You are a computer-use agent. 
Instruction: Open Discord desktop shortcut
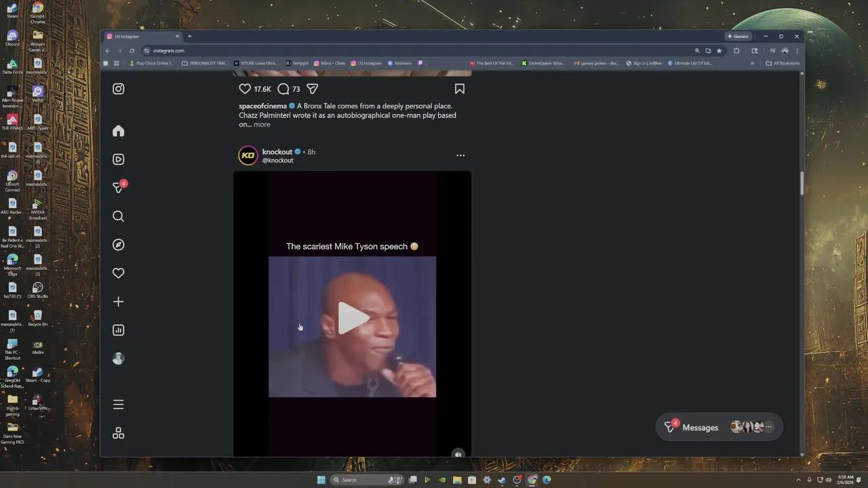(12, 38)
